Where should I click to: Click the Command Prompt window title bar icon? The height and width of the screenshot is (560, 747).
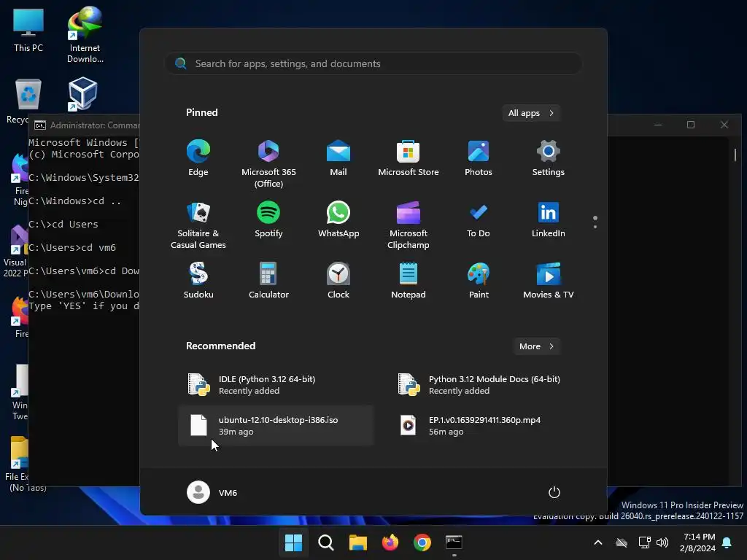(40, 125)
